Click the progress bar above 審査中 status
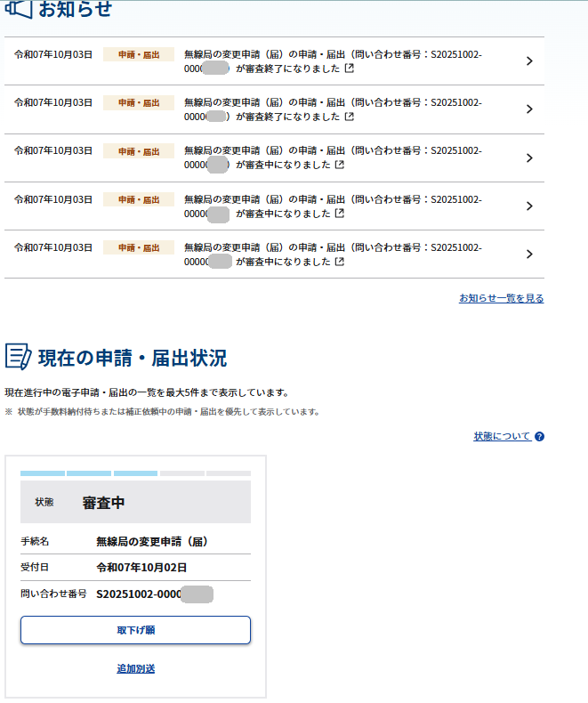This screenshot has width=588, height=703. pos(135,473)
